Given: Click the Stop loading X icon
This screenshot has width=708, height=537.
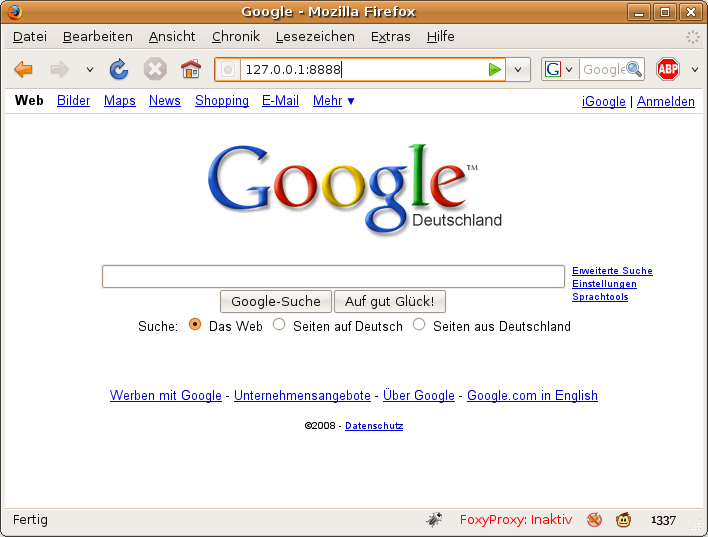Looking at the screenshot, I should coord(155,70).
